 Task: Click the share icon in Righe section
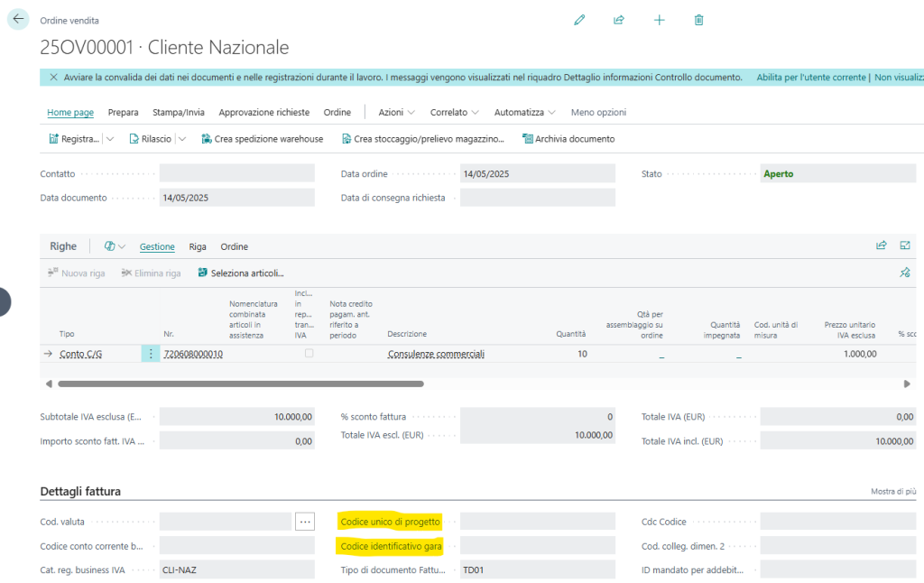click(881, 245)
